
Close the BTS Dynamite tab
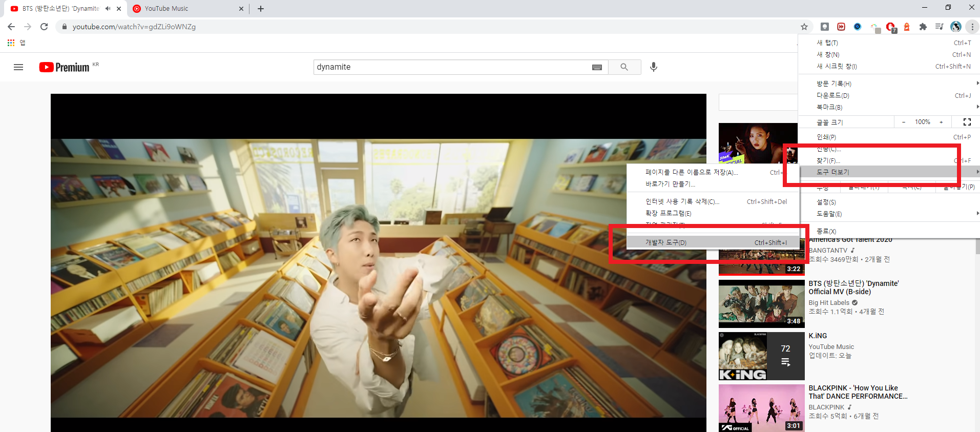tap(119, 9)
